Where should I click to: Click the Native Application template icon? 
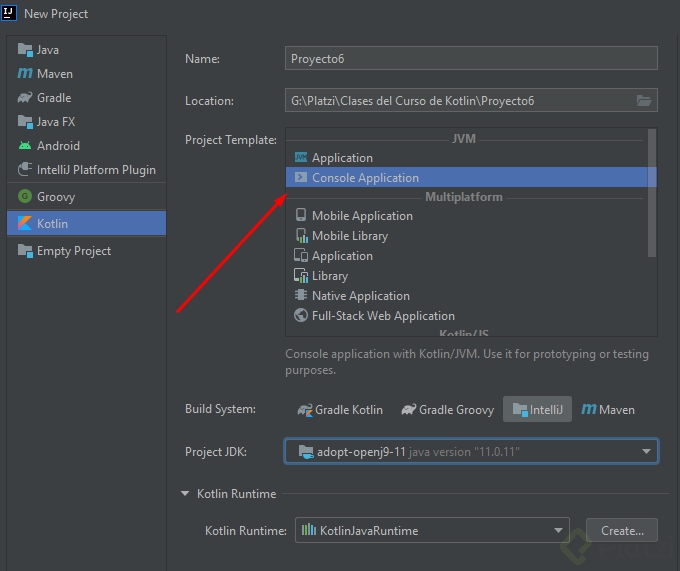[301, 296]
